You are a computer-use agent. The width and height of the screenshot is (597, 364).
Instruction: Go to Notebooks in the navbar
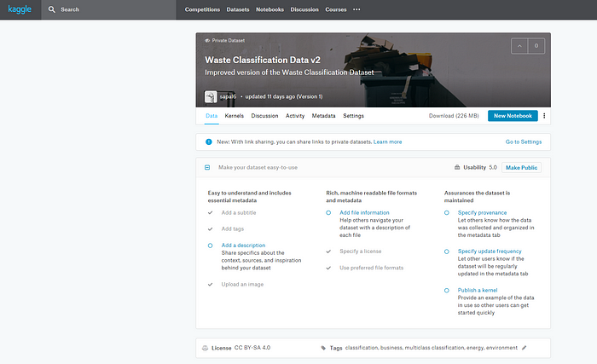(270, 9)
